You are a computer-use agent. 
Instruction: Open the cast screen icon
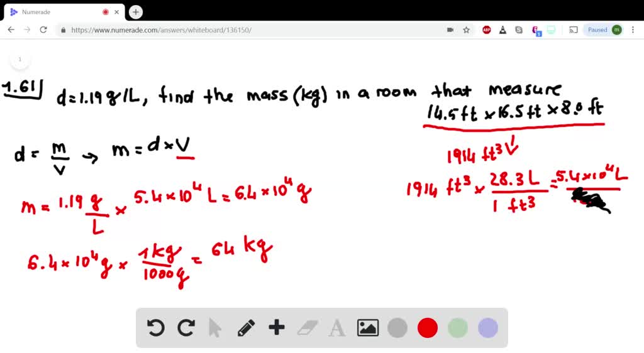(x=574, y=30)
